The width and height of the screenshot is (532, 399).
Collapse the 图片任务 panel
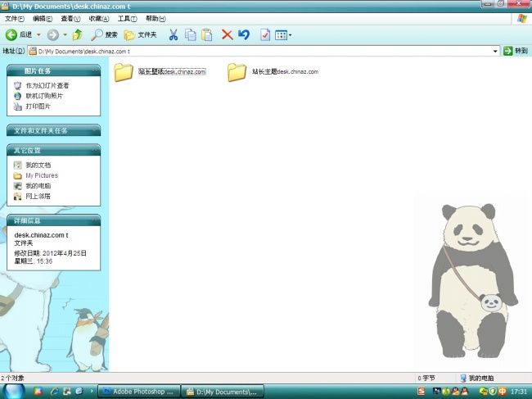tap(95, 71)
